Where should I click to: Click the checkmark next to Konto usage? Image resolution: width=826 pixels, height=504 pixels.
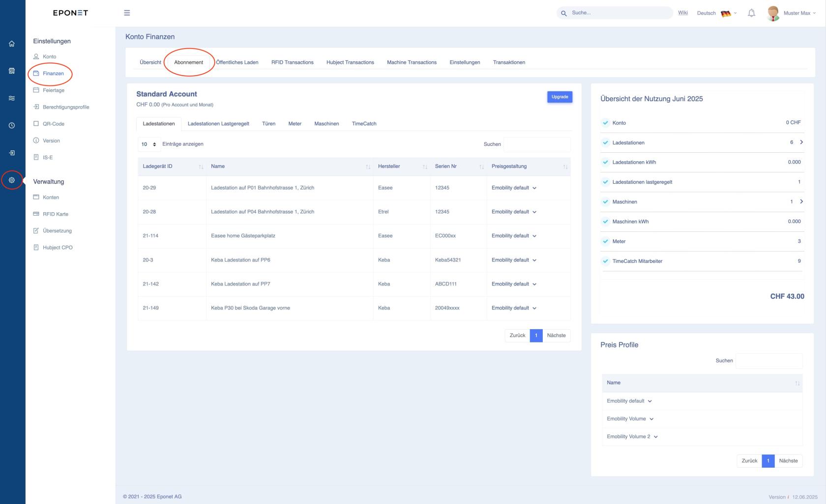coord(605,123)
